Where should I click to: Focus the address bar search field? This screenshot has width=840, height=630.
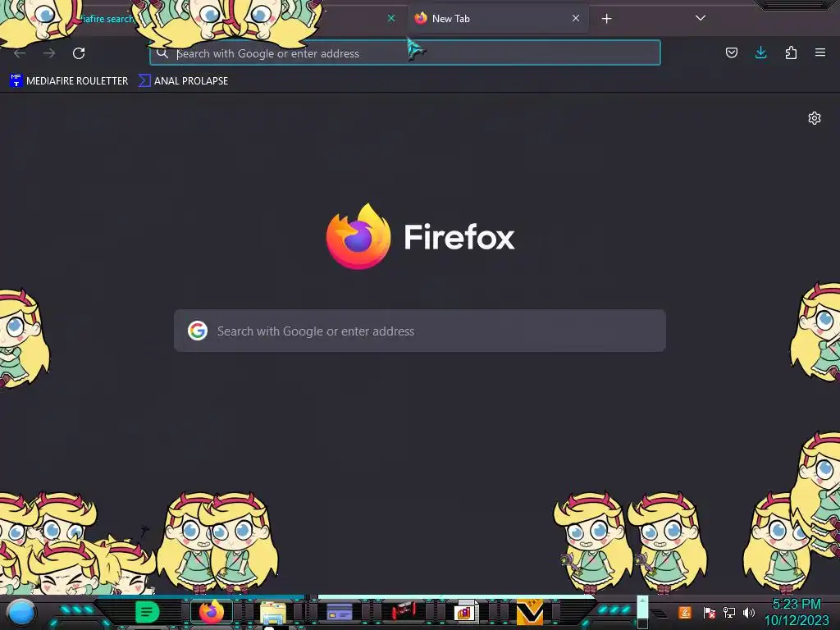tap(405, 53)
